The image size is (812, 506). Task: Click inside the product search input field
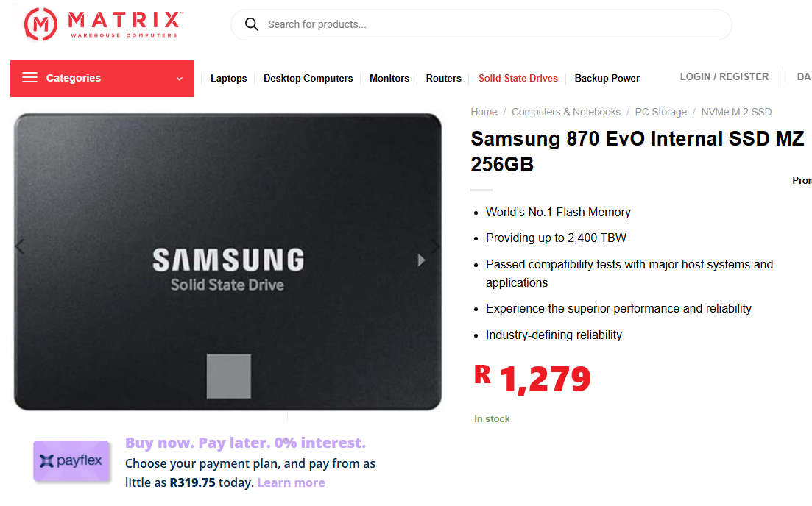[x=479, y=24]
